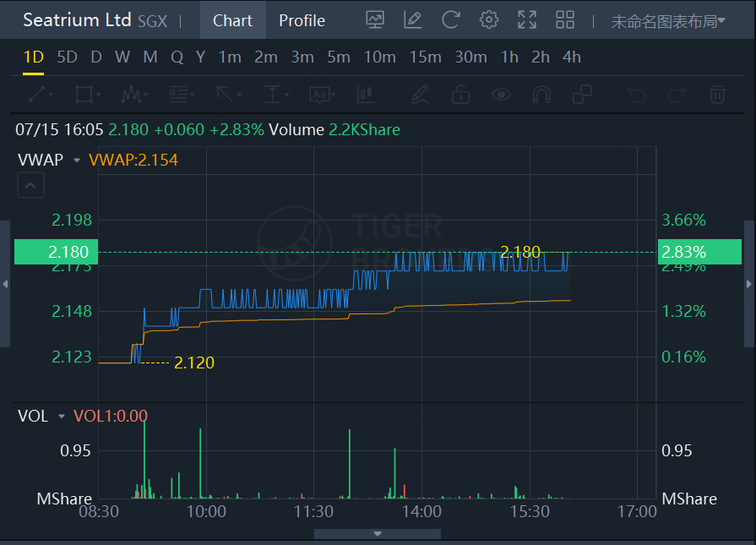Image resolution: width=756 pixels, height=545 pixels.
Task: Open the 未命名图表布局 layout dropdown
Action: point(668,21)
